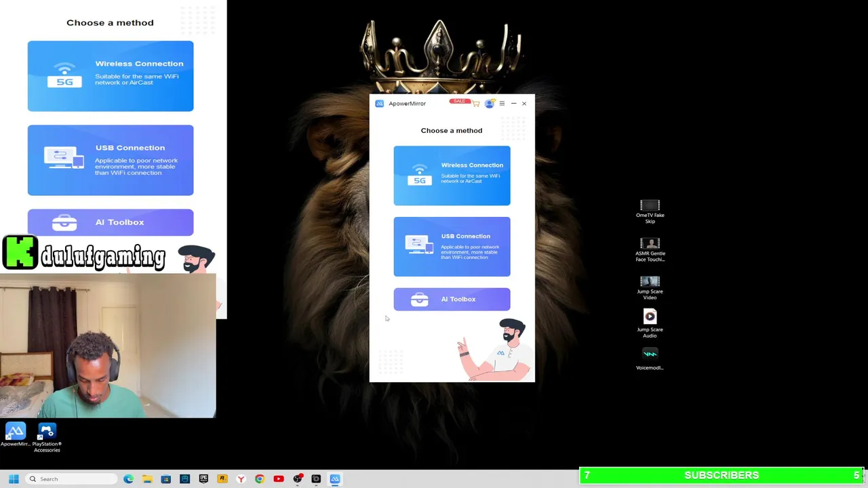The width and height of the screenshot is (868, 488).
Task: Select USB Connection in the enlarged left overlay
Action: click(x=111, y=160)
